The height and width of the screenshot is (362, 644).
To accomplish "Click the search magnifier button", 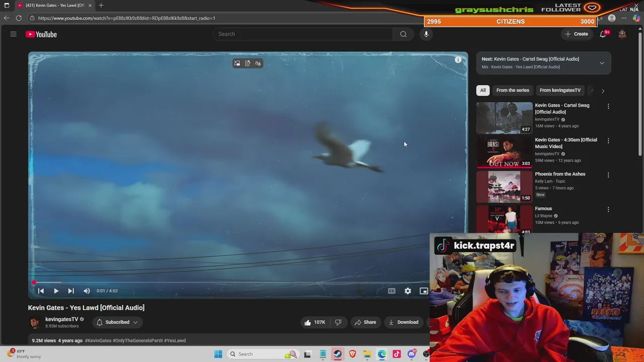I will (x=403, y=34).
